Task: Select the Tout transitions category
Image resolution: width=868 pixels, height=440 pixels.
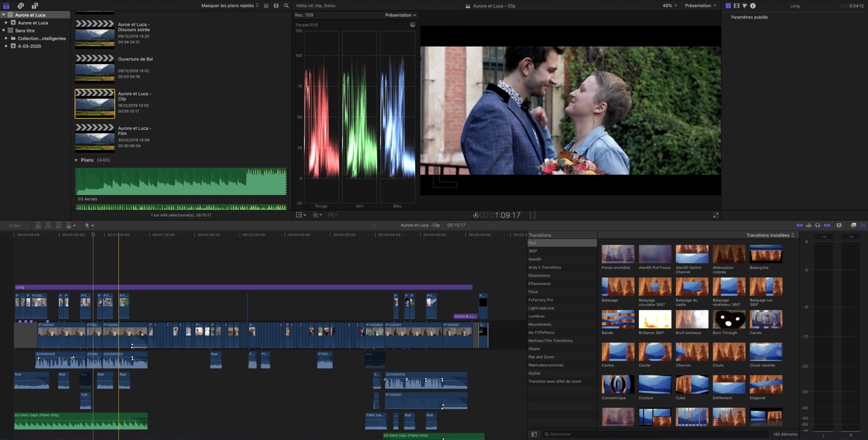Action: pos(562,243)
